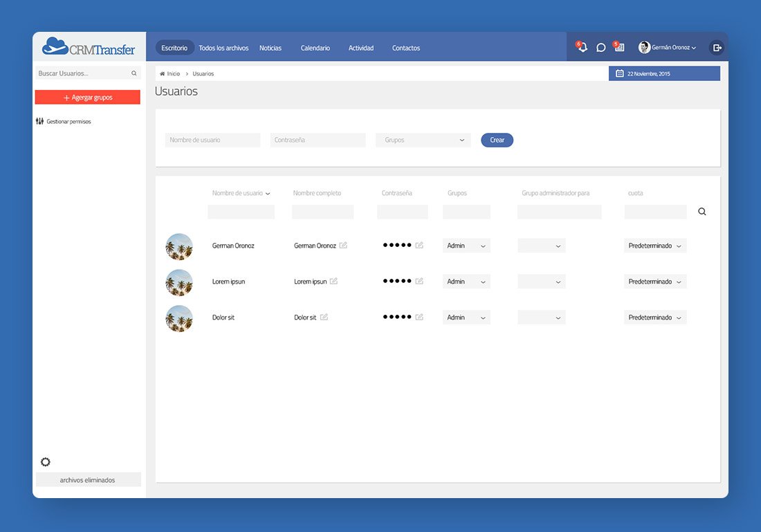Click filter field under Nombre completo column
761x532 pixels.
click(x=323, y=212)
